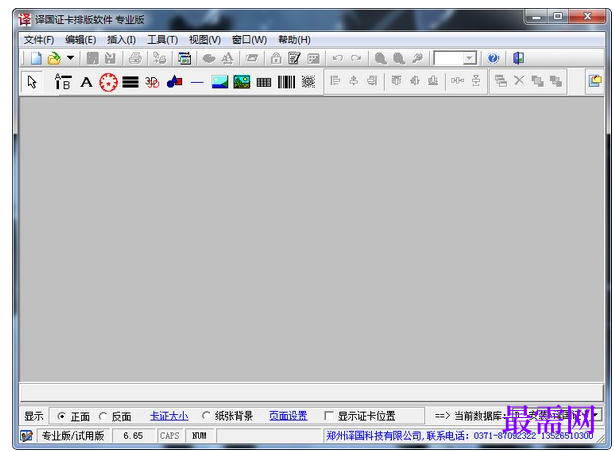Image resolution: width=614 pixels, height=451 pixels.
Task: Click the 卡证大小 link
Action: point(169,416)
